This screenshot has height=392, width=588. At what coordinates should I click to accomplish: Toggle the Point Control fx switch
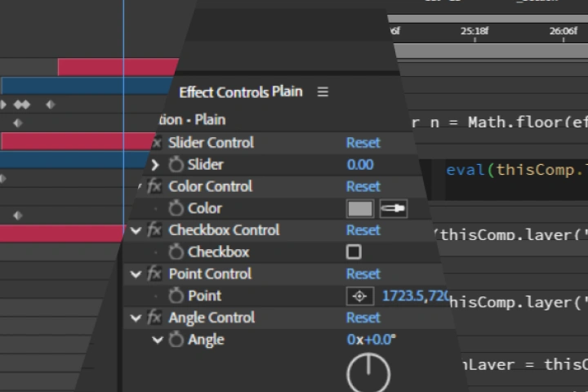[x=154, y=274]
